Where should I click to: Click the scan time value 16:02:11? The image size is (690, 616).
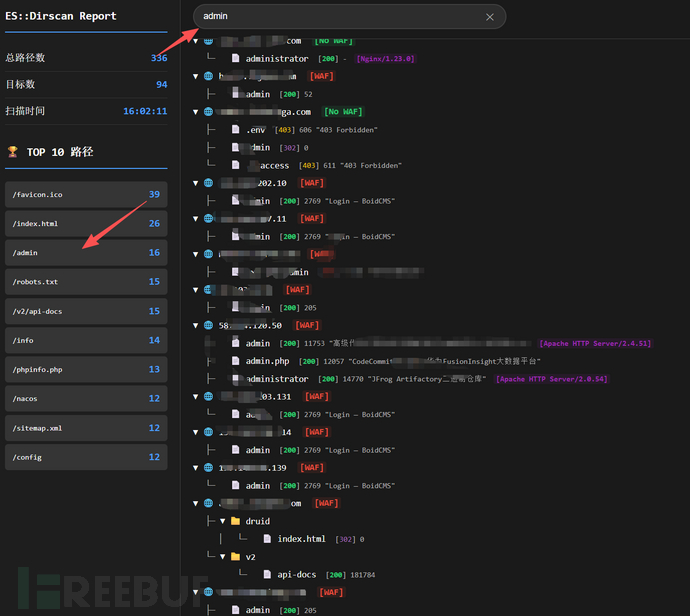click(145, 111)
